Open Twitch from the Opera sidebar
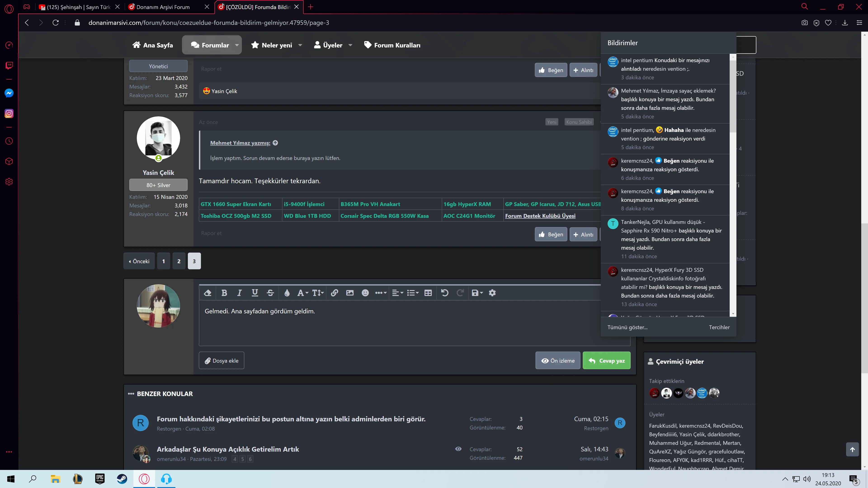This screenshot has height=488, width=868. pyautogui.click(x=9, y=65)
